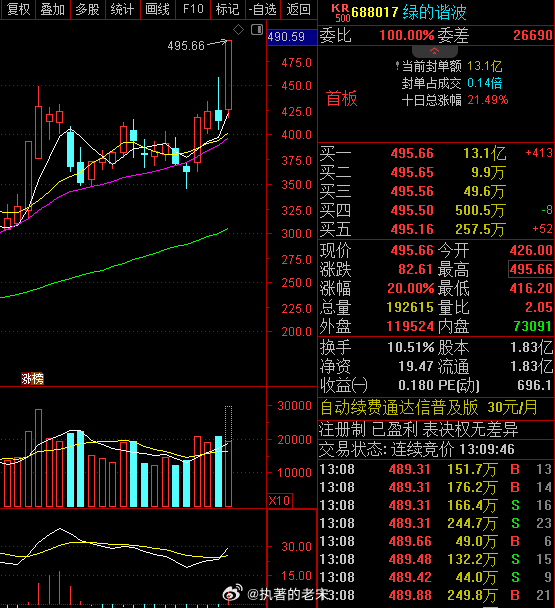Screen dimensions: 555x608
Task: Select the trade at price 489.66
Action: point(436,541)
